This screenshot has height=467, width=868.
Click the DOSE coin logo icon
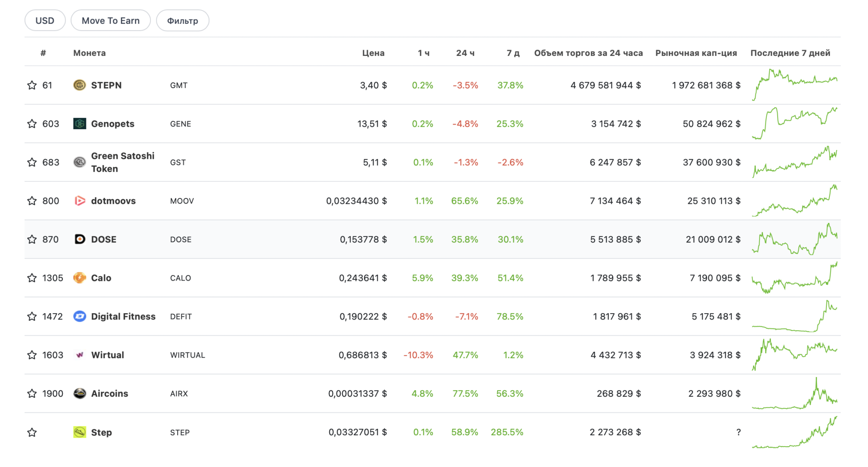point(79,239)
